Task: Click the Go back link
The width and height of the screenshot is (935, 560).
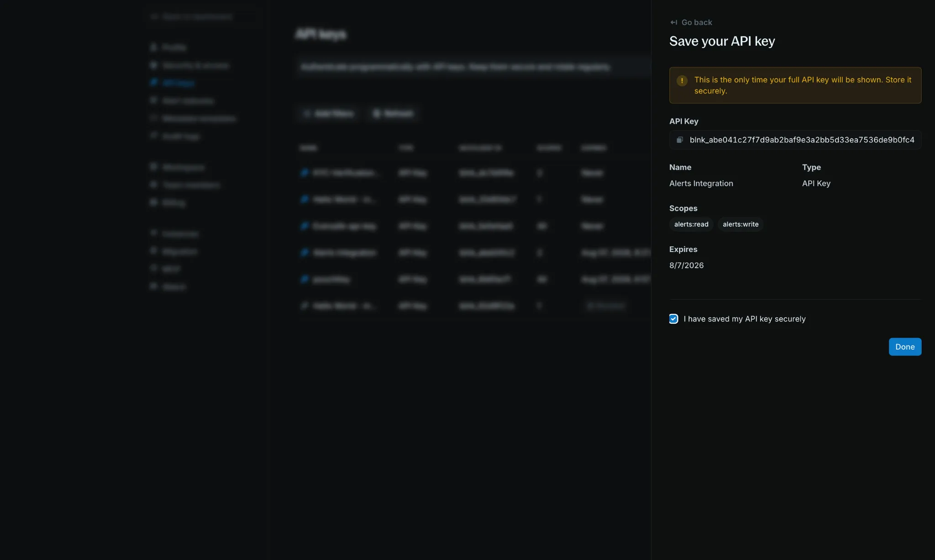Action: pyautogui.click(x=691, y=22)
